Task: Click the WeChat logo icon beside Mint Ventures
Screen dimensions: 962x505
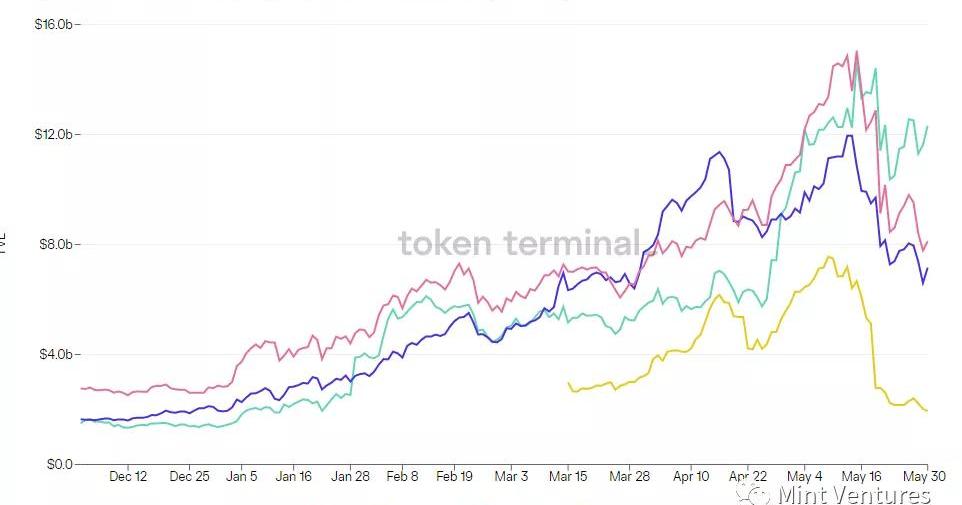Action: [755, 492]
